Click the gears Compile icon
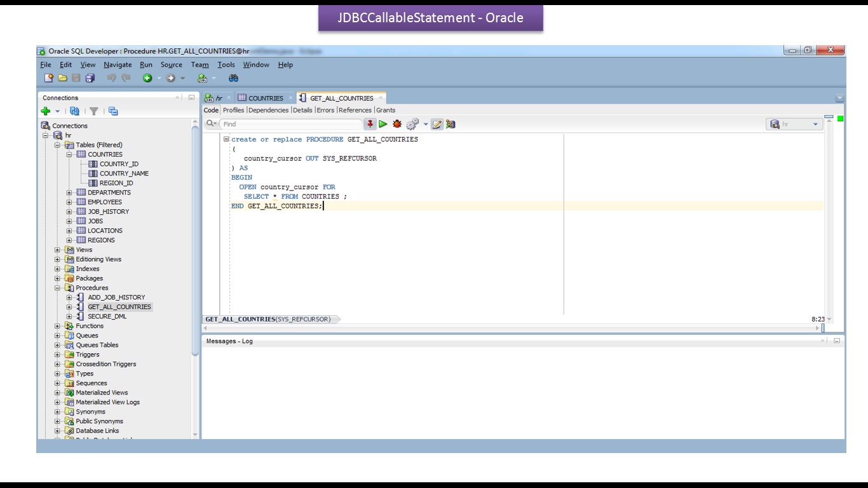 click(412, 124)
